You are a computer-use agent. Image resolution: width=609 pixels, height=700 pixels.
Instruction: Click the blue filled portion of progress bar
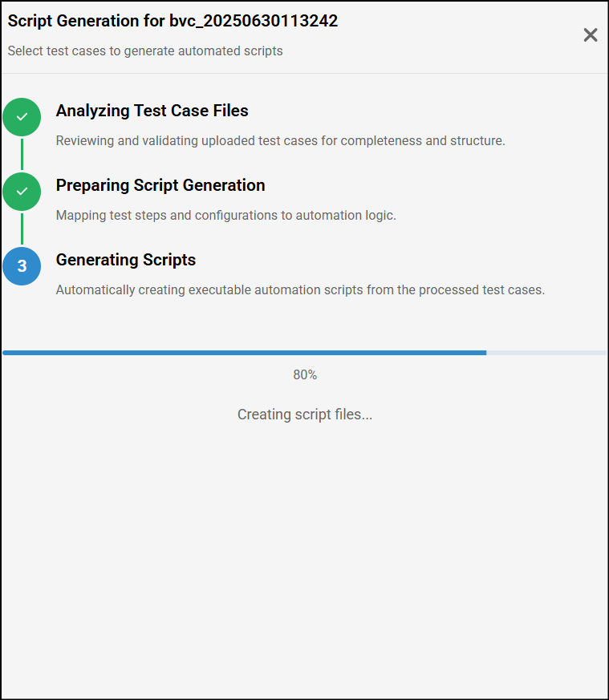point(244,352)
